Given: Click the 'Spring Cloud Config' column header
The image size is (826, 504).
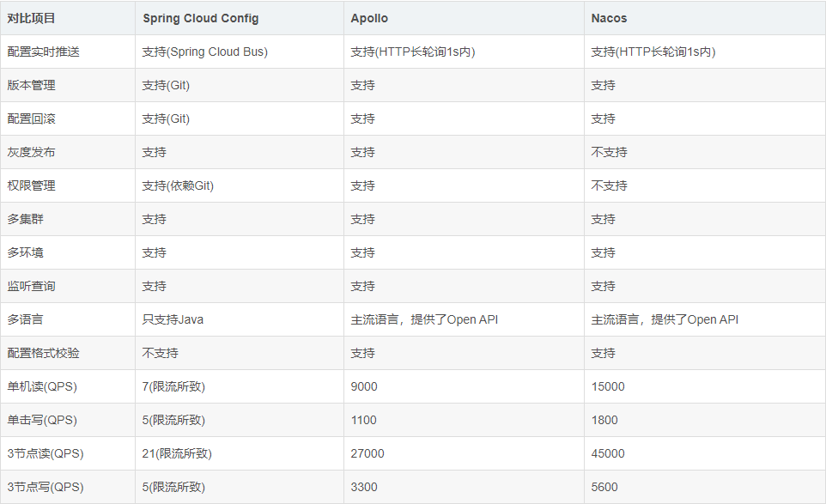Looking at the screenshot, I should (201, 18).
